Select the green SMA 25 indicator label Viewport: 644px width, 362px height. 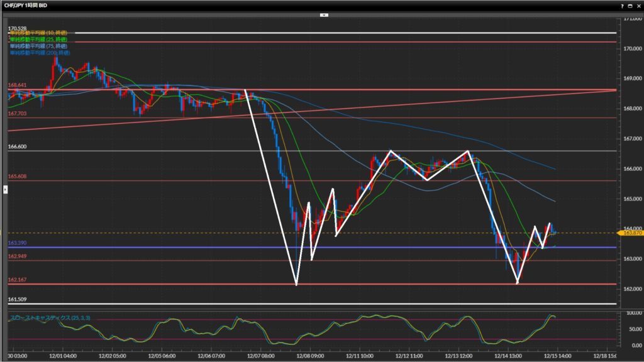click(38, 39)
